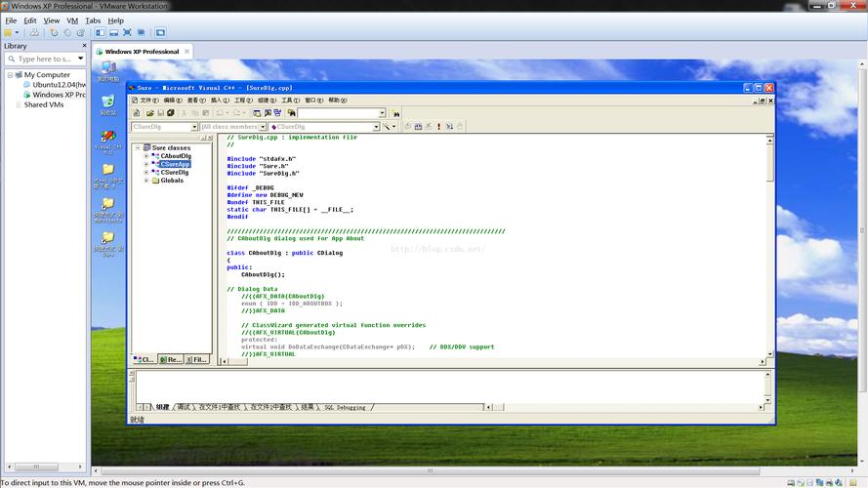The width and height of the screenshot is (868, 488).
Task: Open the VMware Library search dropdown arrow
Action: [80, 59]
